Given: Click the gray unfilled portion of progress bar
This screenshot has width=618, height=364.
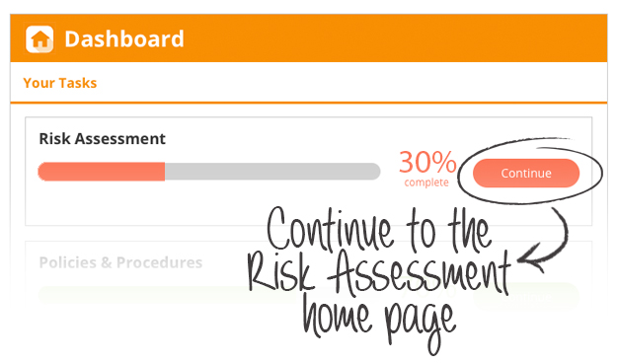Looking at the screenshot, I should click(272, 172).
